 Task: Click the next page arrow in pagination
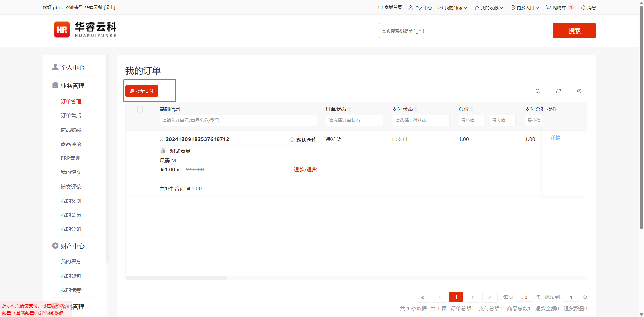click(472, 297)
